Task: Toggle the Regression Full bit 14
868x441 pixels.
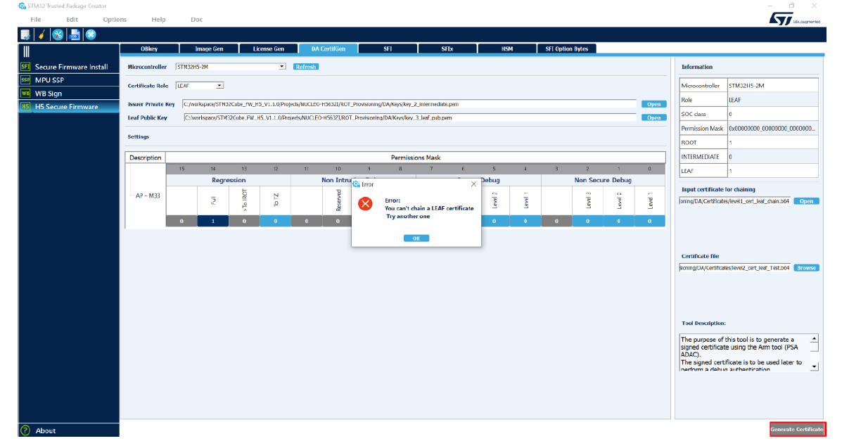Action: [213, 221]
